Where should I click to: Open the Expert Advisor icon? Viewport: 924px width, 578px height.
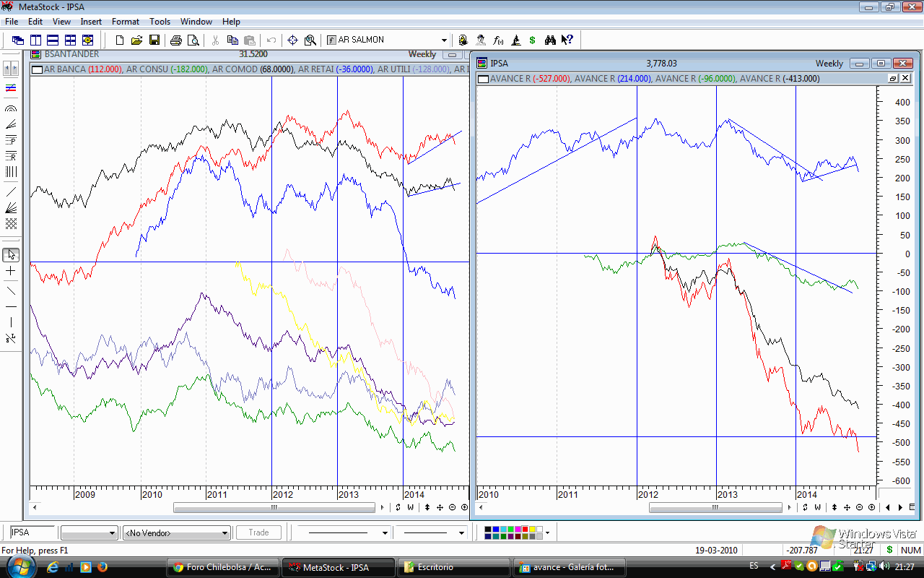[x=463, y=40]
